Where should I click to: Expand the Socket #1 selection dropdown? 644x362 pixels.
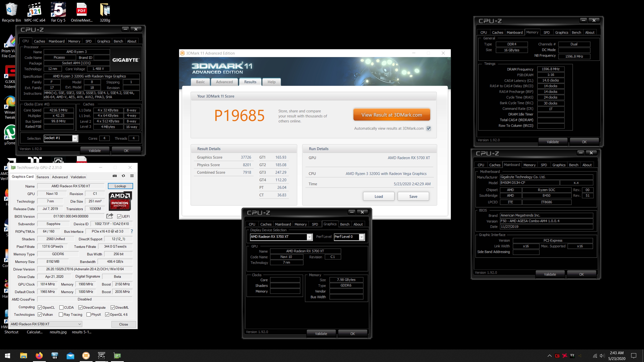tap(75, 138)
